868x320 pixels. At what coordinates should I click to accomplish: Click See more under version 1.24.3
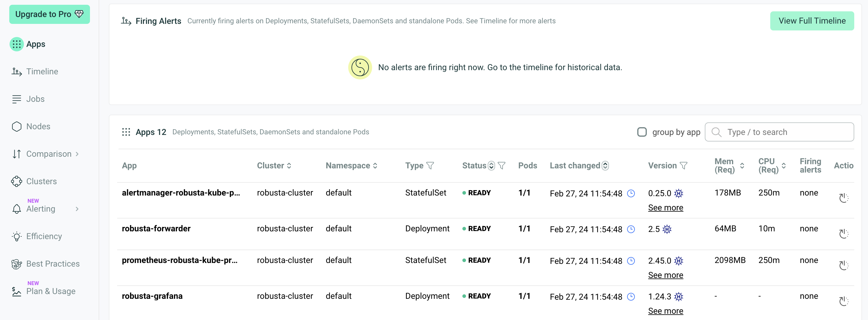[x=665, y=311]
